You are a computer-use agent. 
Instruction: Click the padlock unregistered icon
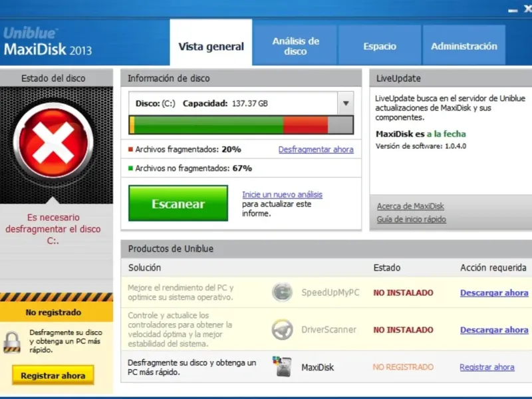click(x=12, y=342)
